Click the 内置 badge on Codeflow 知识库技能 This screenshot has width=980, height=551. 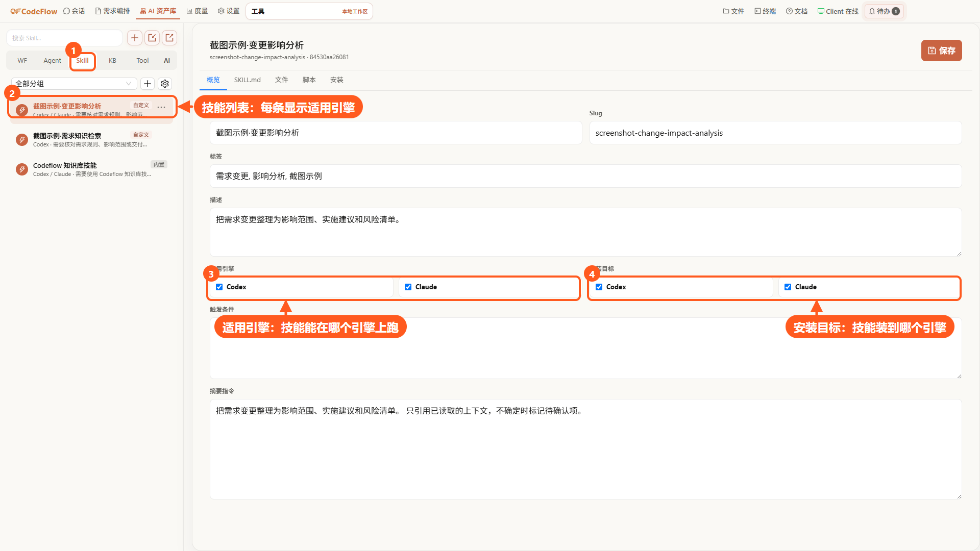coord(159,164)
